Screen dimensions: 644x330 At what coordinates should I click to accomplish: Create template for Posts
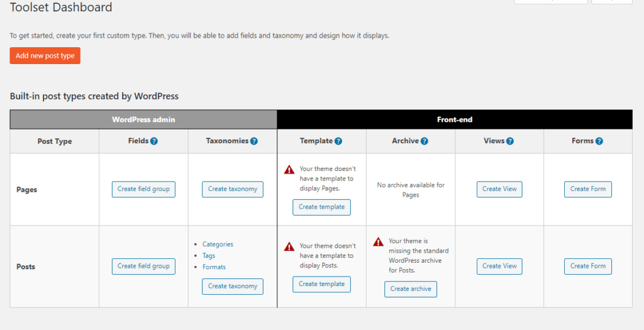click(321, 285)
